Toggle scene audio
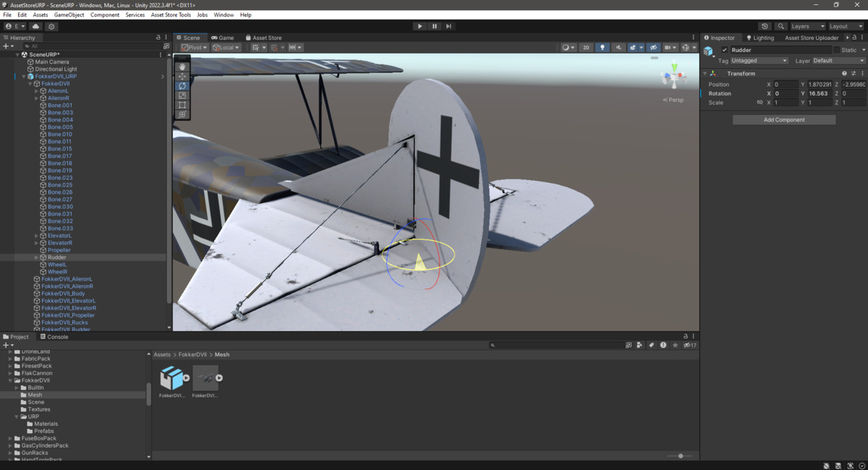This screenshot has width=868, height=470. 618,47
